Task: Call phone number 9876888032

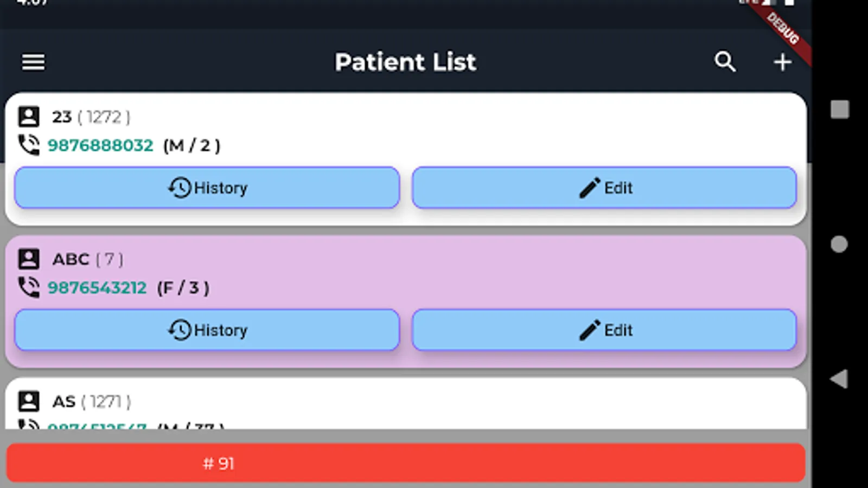Action: (100, 145)
